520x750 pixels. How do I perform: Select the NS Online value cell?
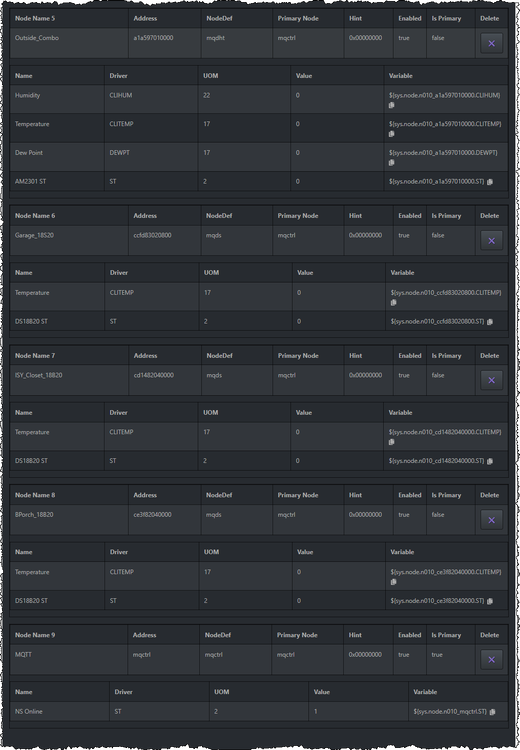[358, 711]
